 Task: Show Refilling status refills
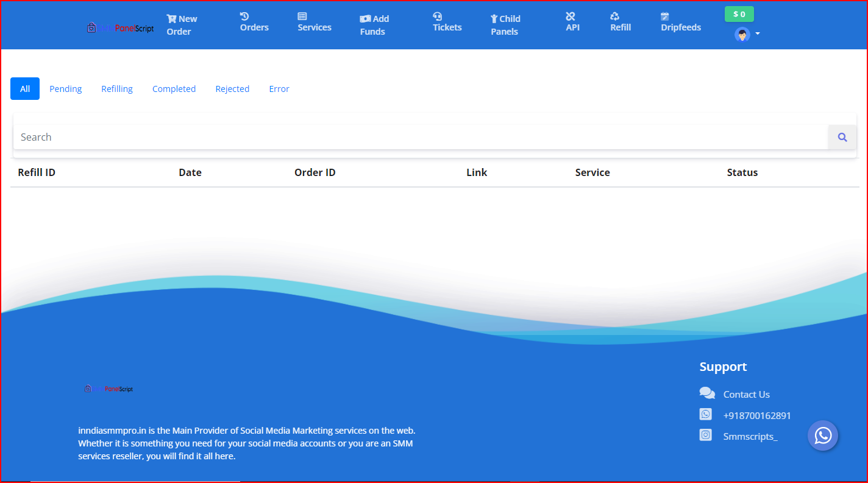tap(117, 89)
